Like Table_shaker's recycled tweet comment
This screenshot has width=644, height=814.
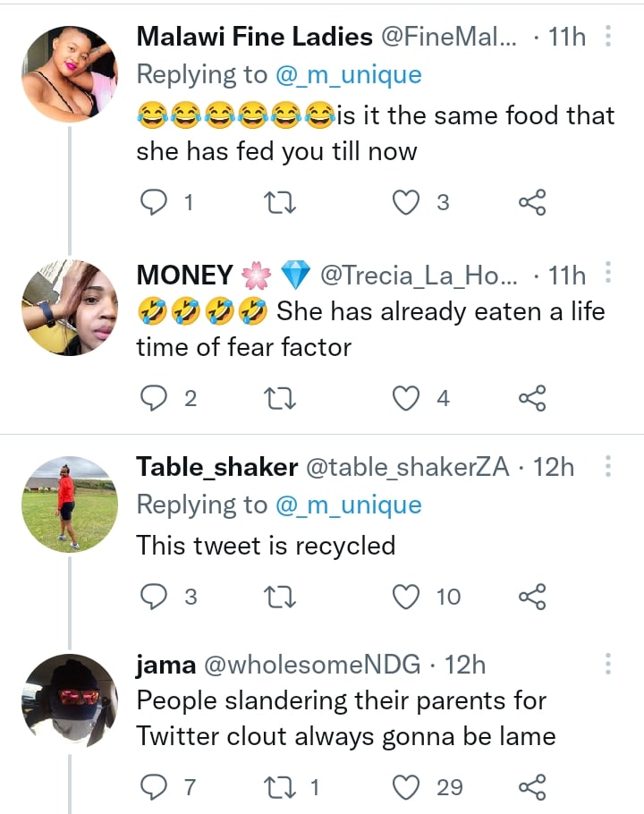pos(407,596)
